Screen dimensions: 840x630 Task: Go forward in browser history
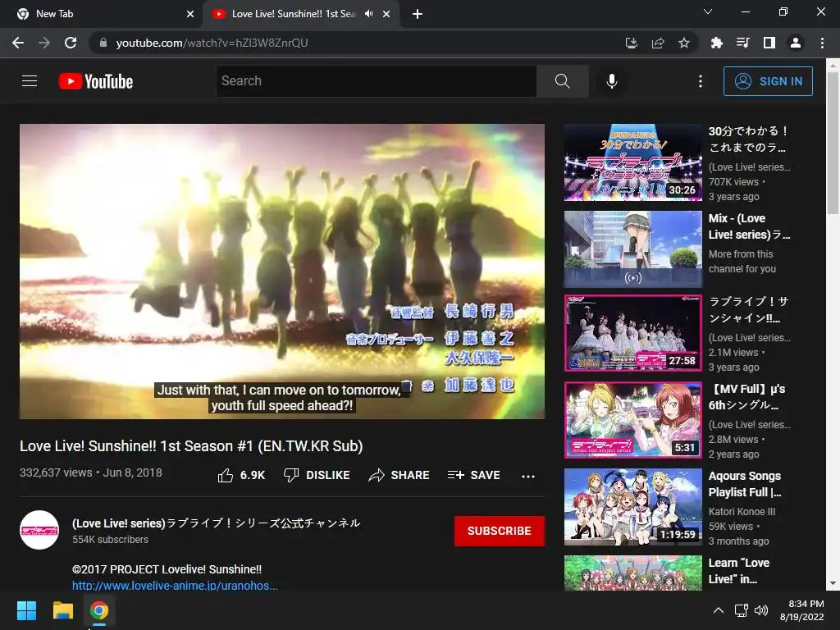44,43
